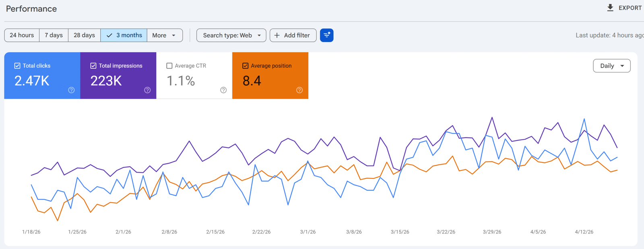Click the checkmark icon beside 3 months
This screenshot has height=249, width=644.
[109, 35]
